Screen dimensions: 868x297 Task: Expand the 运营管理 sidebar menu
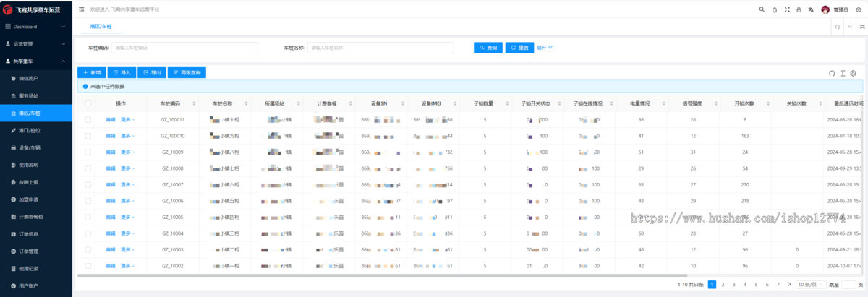coord(36,43)
